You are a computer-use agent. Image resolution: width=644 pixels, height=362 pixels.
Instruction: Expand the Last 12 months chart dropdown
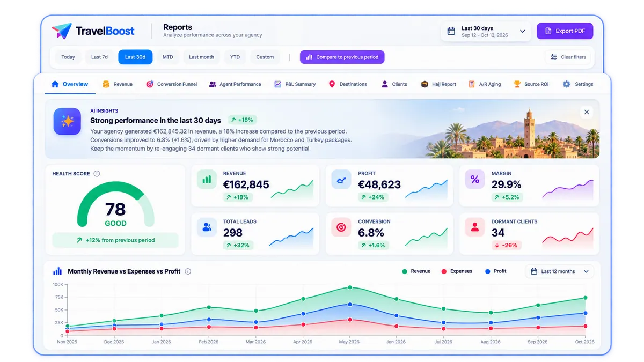(x=559, y=271)
